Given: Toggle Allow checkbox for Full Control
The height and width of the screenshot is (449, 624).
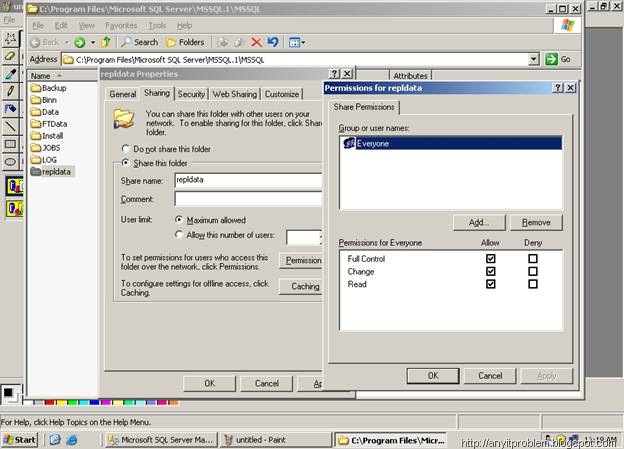Looking at the screenshot, I should [x=490, y=258].
